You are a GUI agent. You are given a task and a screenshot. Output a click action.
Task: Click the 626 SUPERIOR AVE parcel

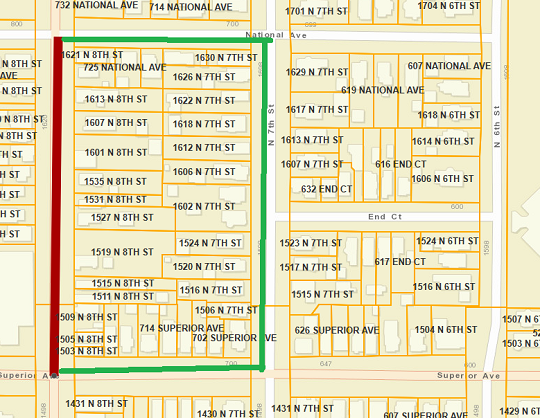click(337, 331)
